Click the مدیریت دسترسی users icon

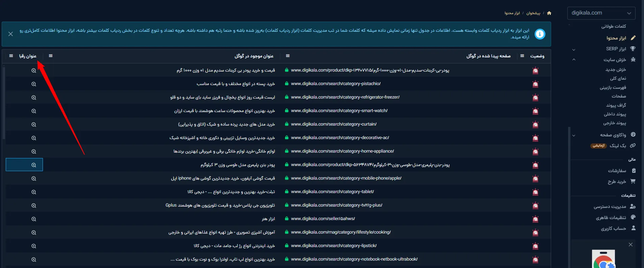(633, 206)
